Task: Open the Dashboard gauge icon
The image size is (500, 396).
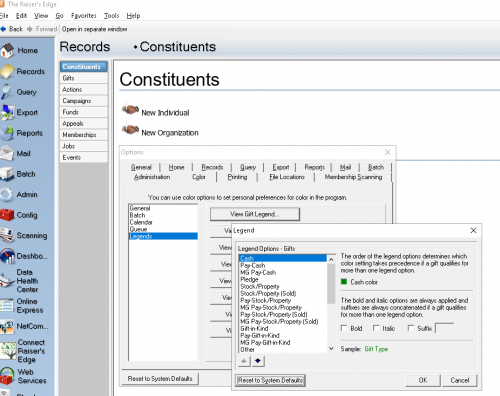Action: click(x=7, y=256)
